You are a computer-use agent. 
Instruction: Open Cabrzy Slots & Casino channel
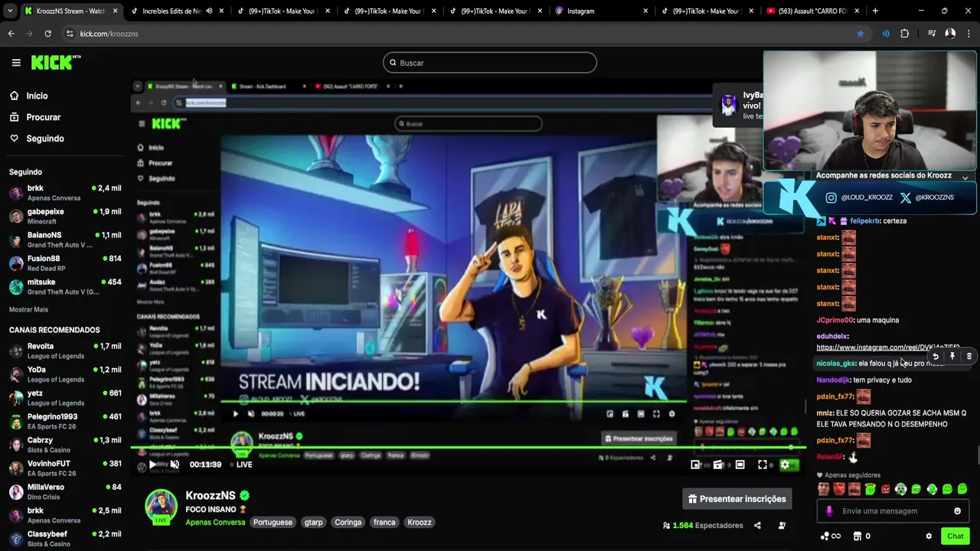[x=65, y=445]
